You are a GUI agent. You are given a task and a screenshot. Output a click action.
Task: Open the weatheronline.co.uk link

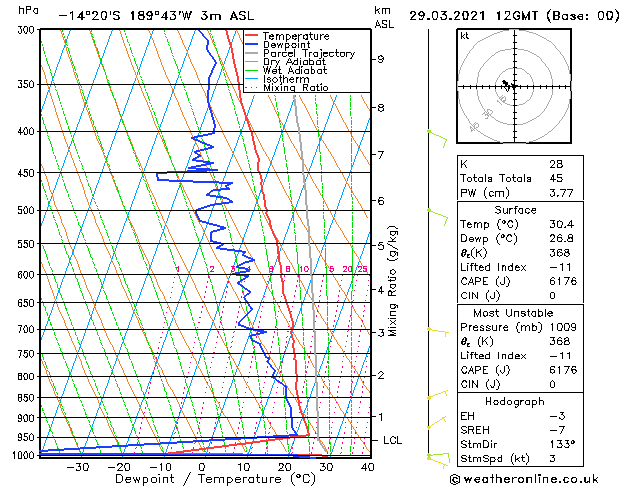540,478
